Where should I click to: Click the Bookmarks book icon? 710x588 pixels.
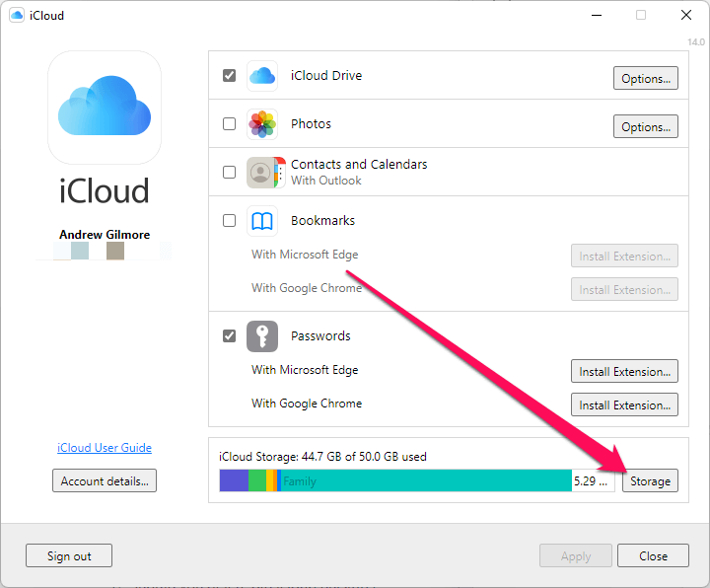[262, 221]
